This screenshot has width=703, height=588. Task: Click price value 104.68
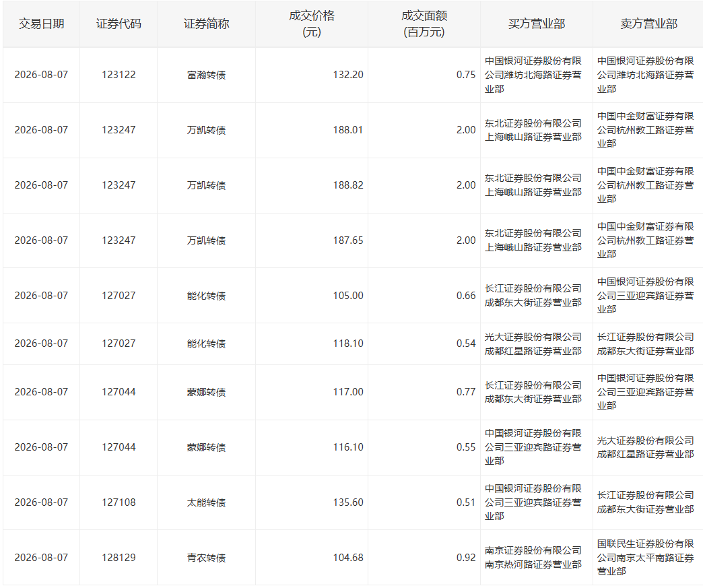pyautogui.click(x=348, y=558)
